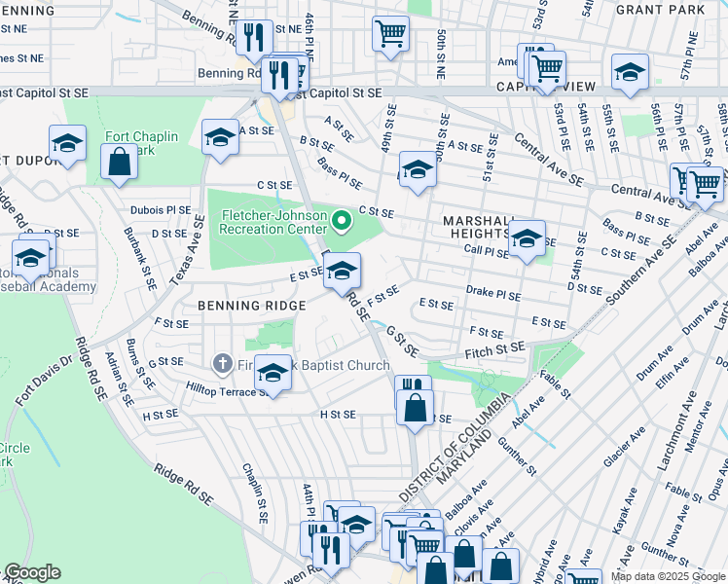Click the Elfin Ave street label
The width and height of the screenshot is (728, 584).
[x=672, y=373]
